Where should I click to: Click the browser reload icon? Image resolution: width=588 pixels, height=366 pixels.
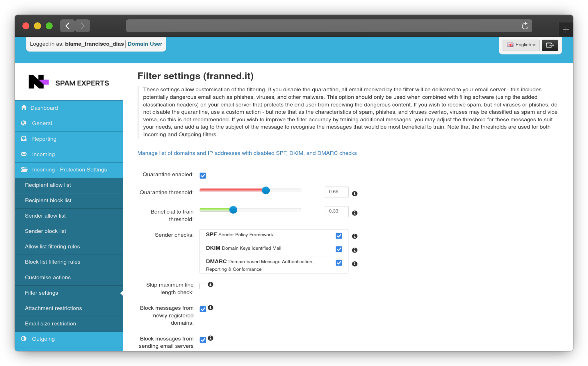click(525, 26)
